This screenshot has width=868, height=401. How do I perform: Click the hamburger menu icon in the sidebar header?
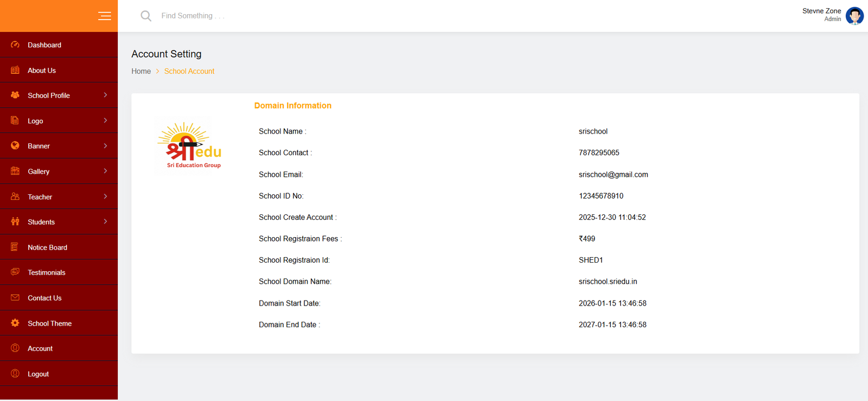point(105,16)
